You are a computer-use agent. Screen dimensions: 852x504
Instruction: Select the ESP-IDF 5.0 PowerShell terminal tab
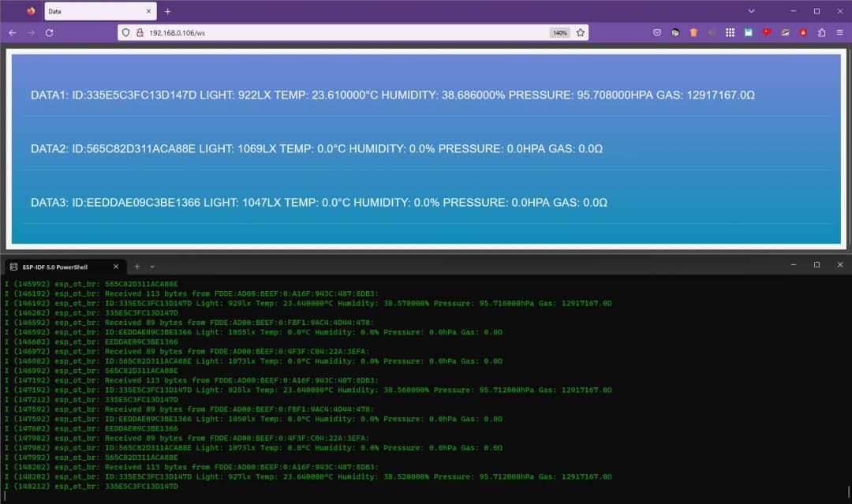65,267
